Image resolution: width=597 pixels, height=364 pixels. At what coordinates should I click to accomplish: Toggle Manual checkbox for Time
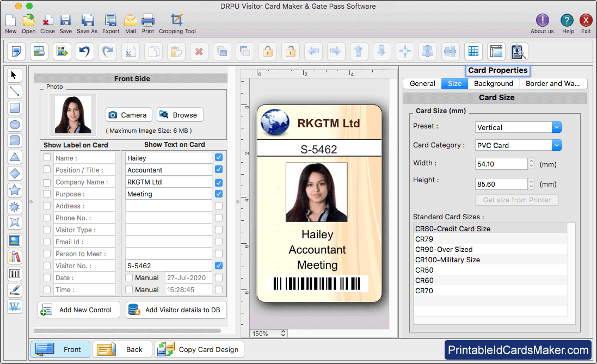129,289
